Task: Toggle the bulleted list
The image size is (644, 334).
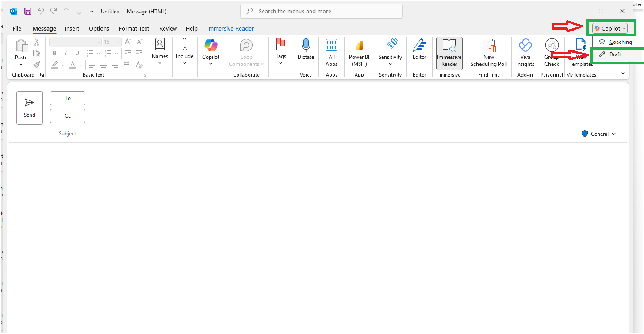Action: click(90, 54)
